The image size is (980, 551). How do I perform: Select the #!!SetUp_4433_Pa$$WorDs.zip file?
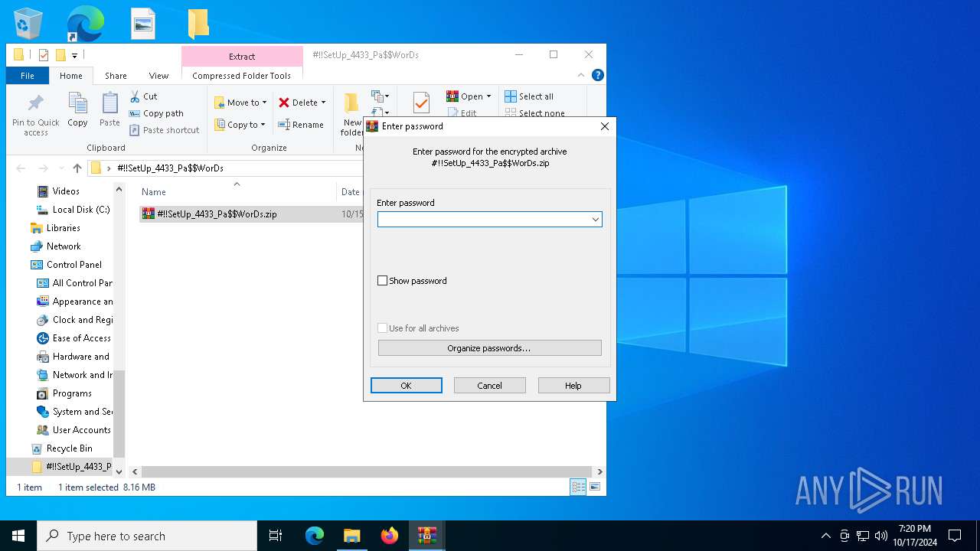210,214
